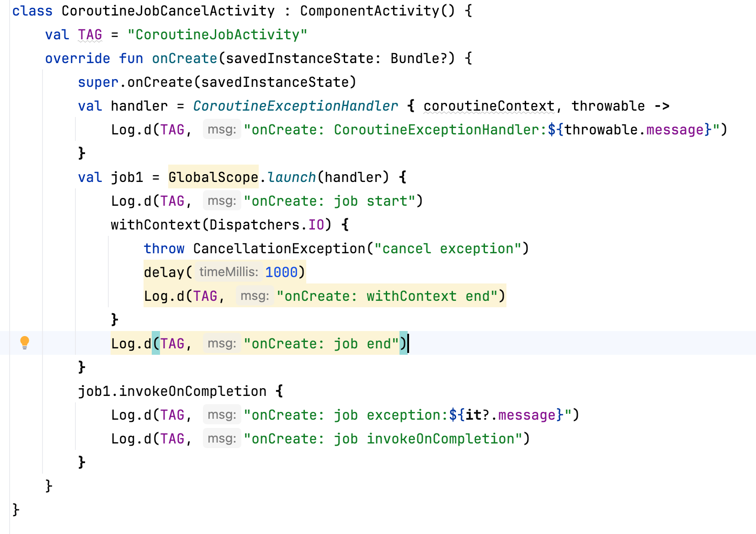
Task: Click the underlined coroutineContext lambda parameter
Action: point(489,106)
